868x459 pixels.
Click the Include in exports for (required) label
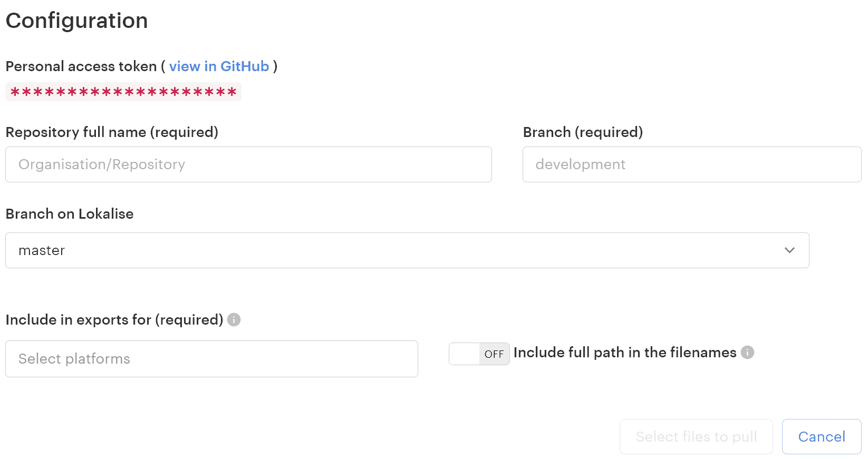tap(114, 320)
